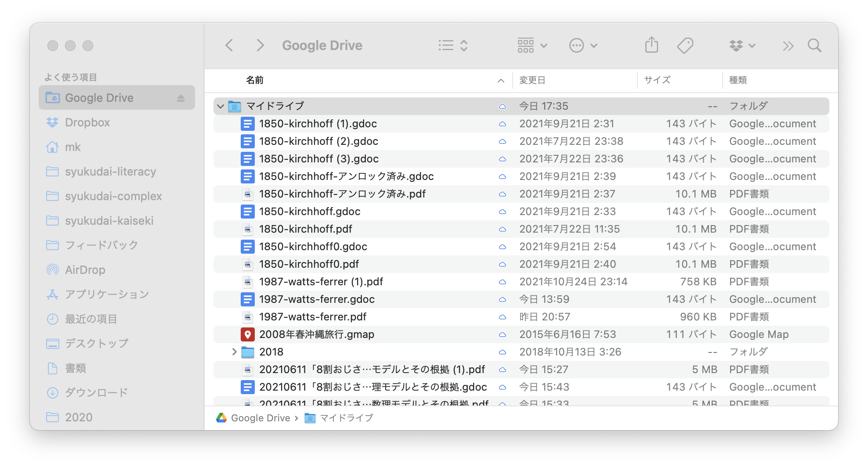Sort by the 種類 column header
Image resolution: width=868 pixels, height=467 pixels.
point(738,80)
